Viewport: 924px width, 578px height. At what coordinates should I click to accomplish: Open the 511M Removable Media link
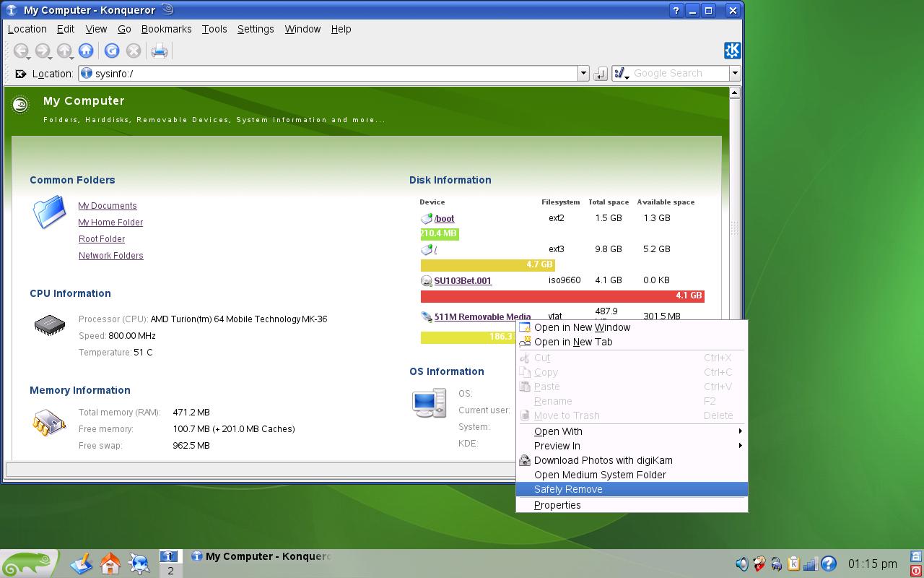click(x=482, y=316)
